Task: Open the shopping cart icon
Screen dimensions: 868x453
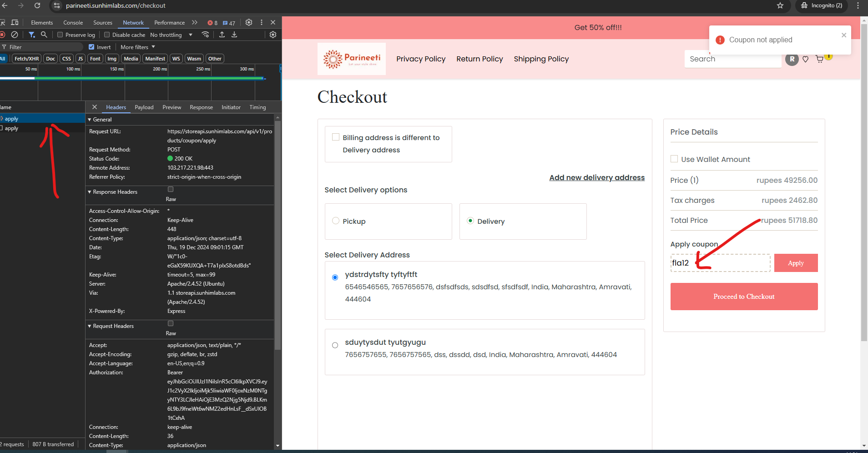Action: click(820, 59)
